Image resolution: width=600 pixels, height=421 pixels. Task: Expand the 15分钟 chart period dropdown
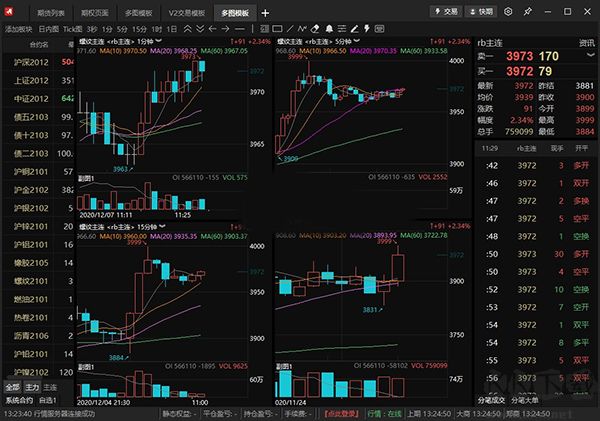162,226
